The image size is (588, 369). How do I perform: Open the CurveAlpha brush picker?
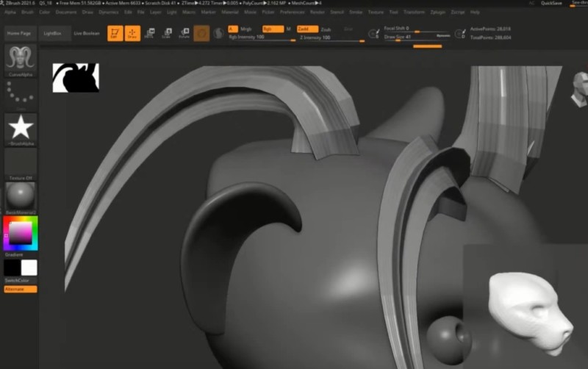21,59
